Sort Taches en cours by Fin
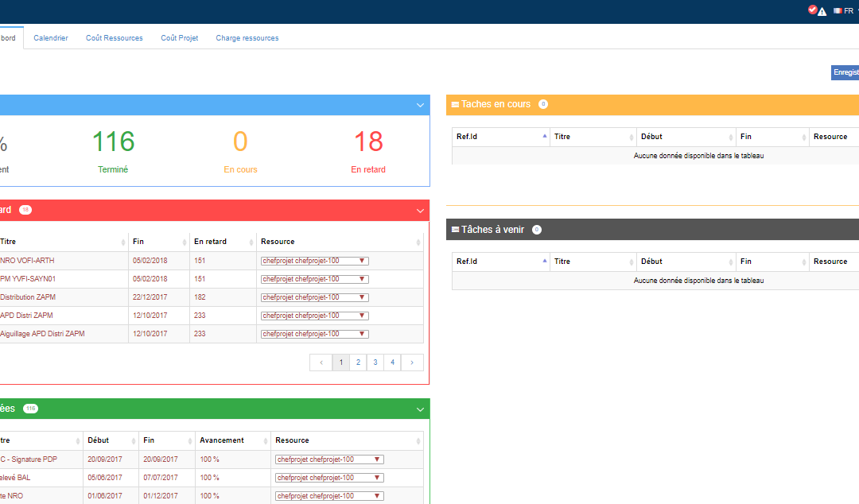This screenshot has height=504, width=859. pos(772,137)
